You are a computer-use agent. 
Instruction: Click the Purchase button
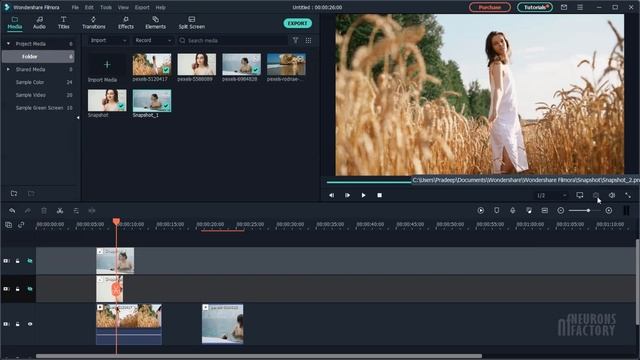click(490, 7)
